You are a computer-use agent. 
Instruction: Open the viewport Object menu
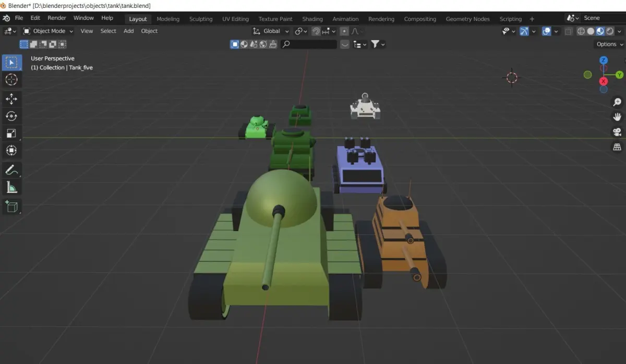tap(149, 31)
